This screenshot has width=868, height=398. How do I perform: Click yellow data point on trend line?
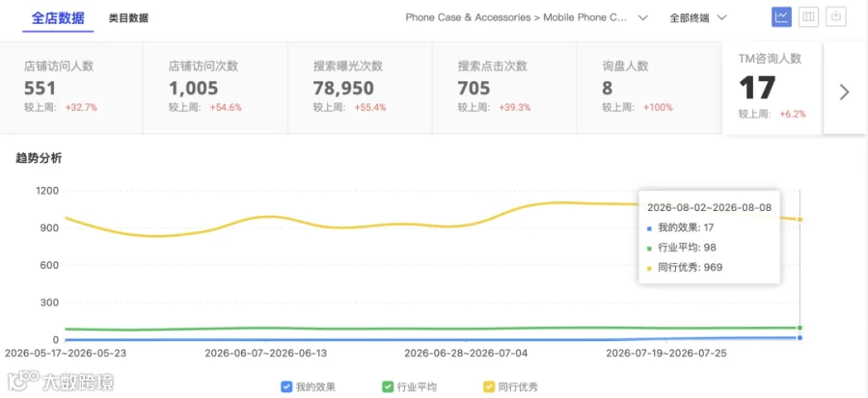click(800, 220)
